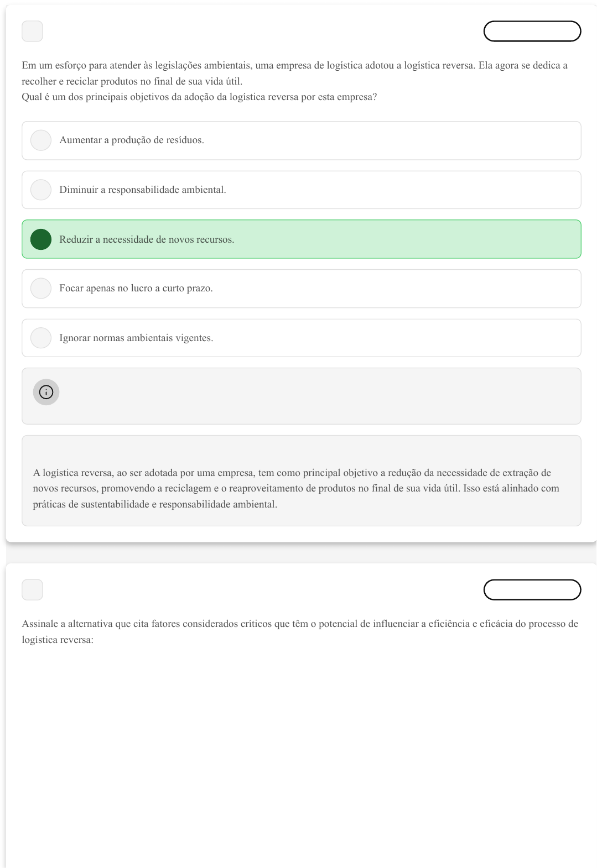Click the question line starting 'Qual é um dos principais'
The width and height of the screenshot is (597, 868).
(199, 97)
